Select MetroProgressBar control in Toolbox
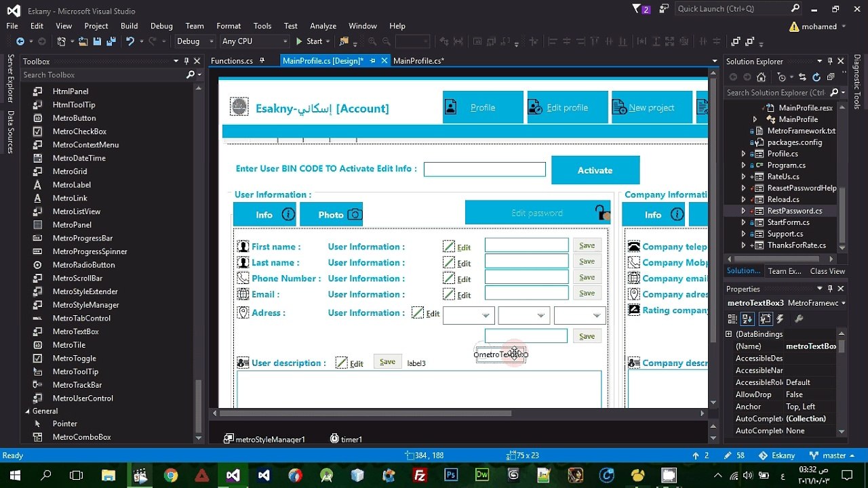 pos(83,239)
